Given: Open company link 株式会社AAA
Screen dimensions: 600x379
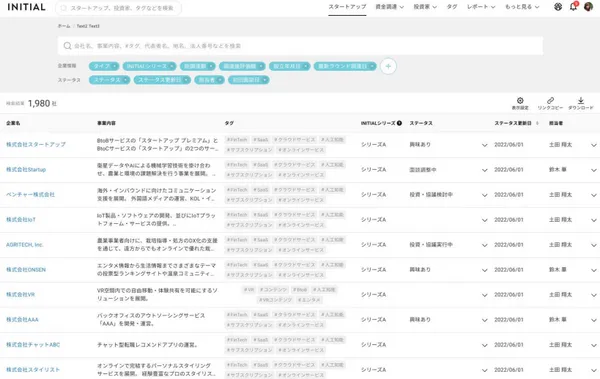Looking at the screenshot, I should 22,319.
